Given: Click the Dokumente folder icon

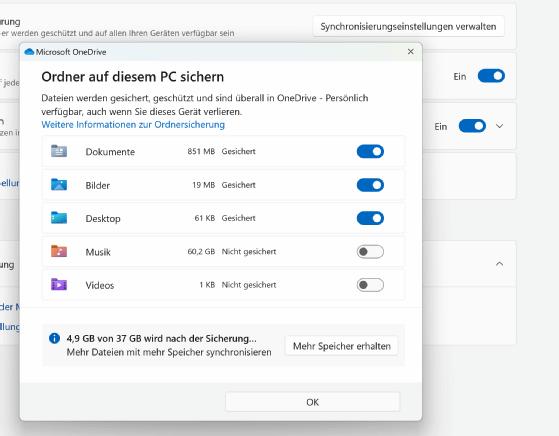Looking at the screenshot, I should coord(59,151).
